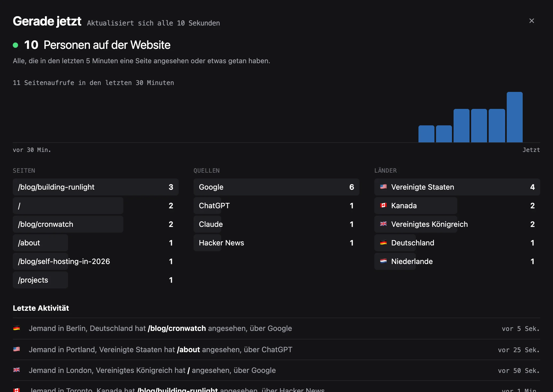Click the green live status dot
The width and height of the screenshot is (553, 392).
coord(15,45)
